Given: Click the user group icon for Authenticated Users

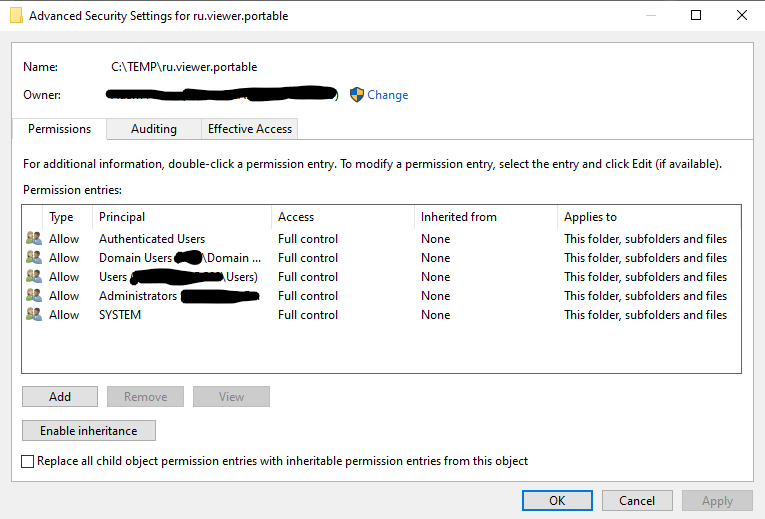Looking at the screenshot, I should tap(34, 239).
